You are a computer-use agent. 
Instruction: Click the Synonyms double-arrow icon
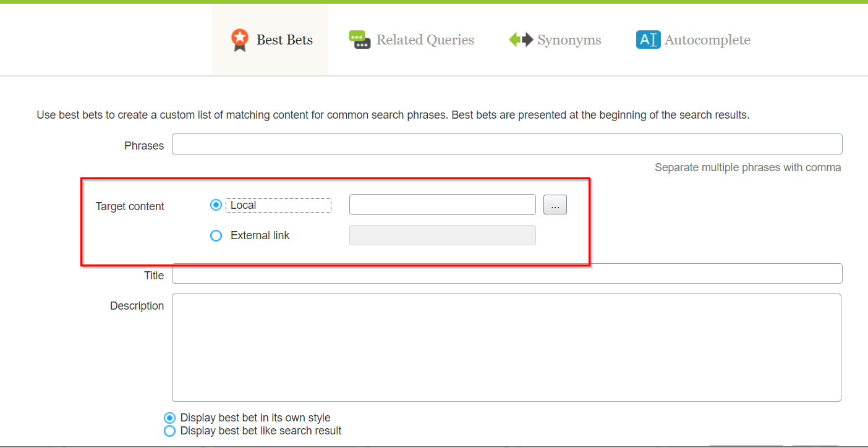(521, 40)
